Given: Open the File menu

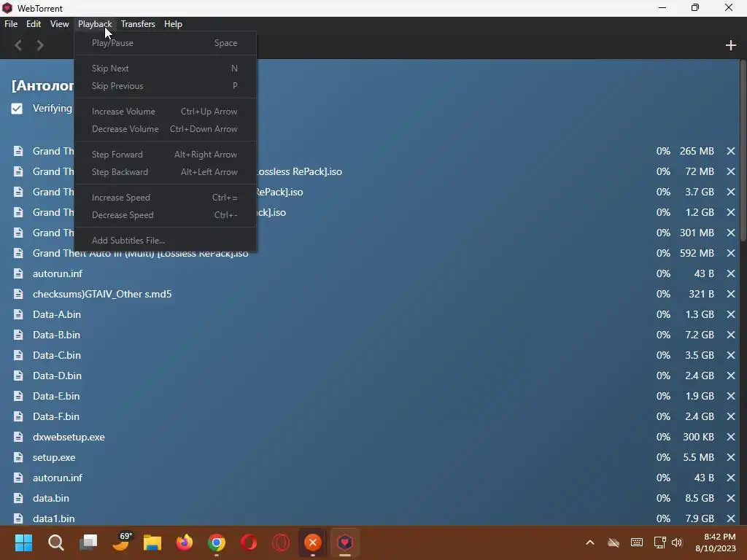Looking at the screenshot, I should pyautogui.click(x=11, y=24).
